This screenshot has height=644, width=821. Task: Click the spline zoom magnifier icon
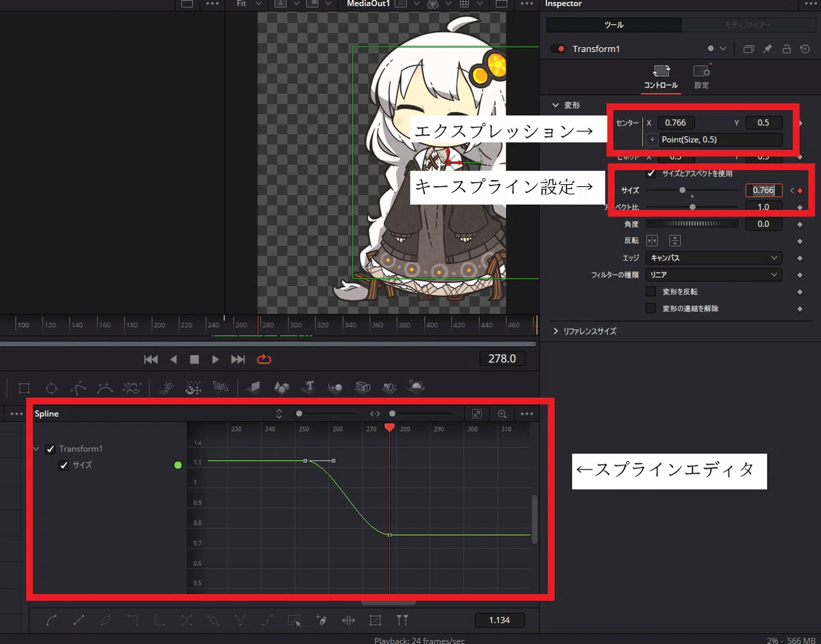(x=502, y=413)
